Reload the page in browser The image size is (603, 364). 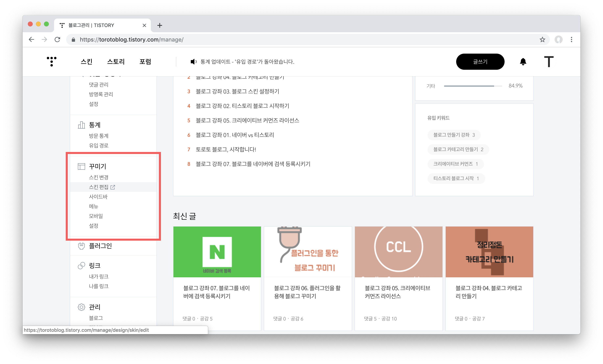coord(57,40)
